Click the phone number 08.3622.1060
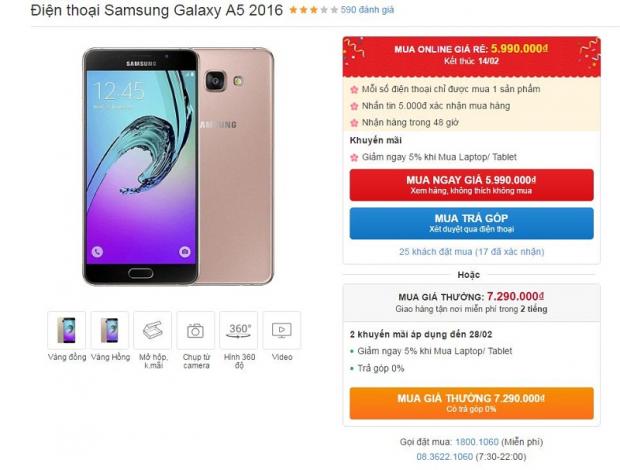620x470 pixels. click(x=444, y=457)
